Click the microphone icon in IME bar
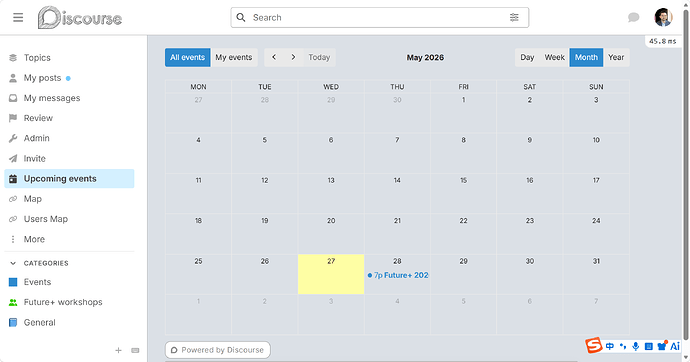The width and height of the screenshot is (690, 362). coord(635,346)
